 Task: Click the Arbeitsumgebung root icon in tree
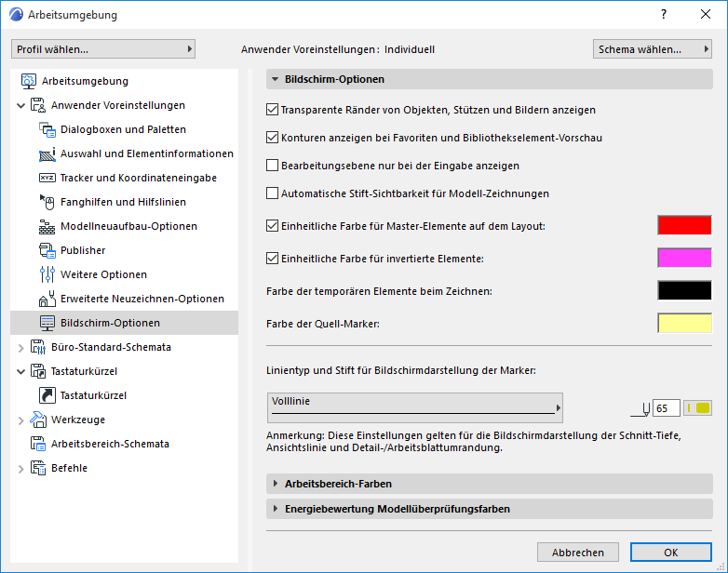[28, 81]
